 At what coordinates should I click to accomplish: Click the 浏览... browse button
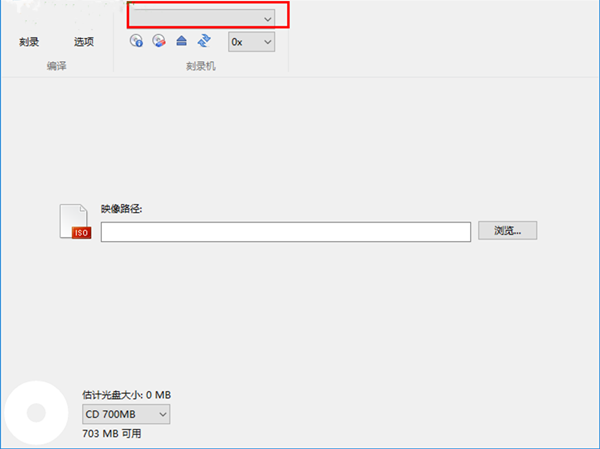[507, 231]
